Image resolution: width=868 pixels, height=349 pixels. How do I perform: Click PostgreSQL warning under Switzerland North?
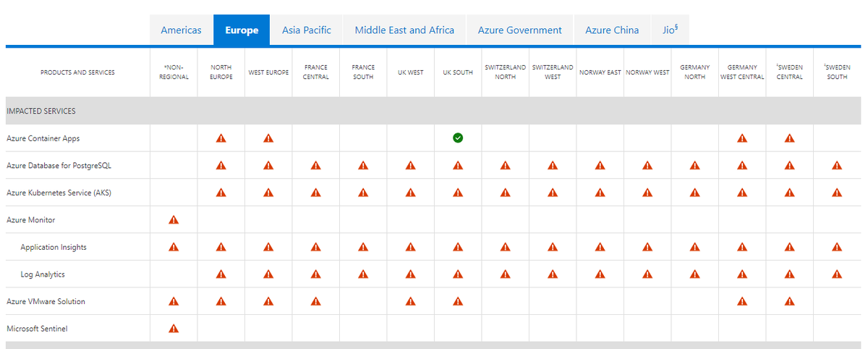(506, 165)
